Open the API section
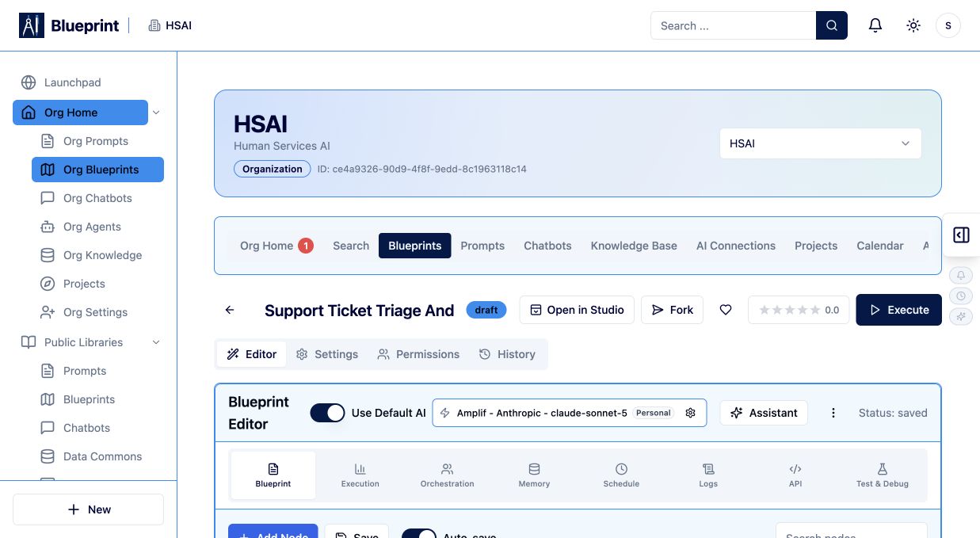 point(795,475)
